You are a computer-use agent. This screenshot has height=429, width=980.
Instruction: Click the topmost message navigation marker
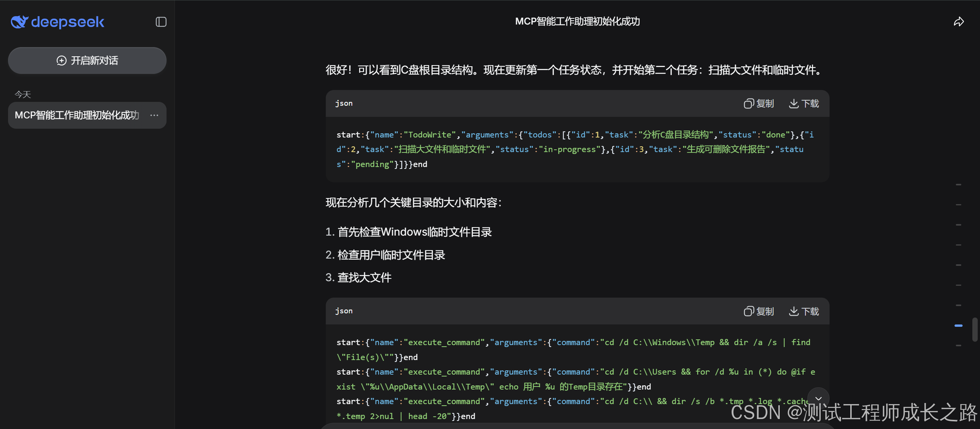pyautogui.click(x=959, y=185)
